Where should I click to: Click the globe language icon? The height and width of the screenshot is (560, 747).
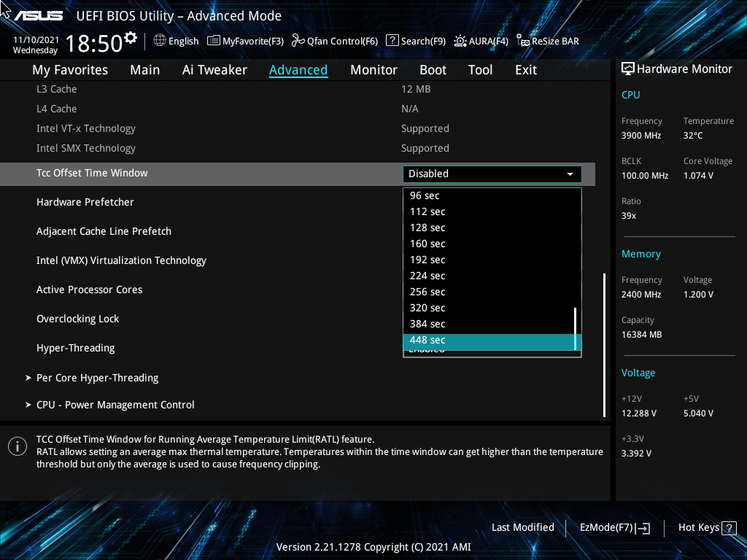(x=160, y=41)
